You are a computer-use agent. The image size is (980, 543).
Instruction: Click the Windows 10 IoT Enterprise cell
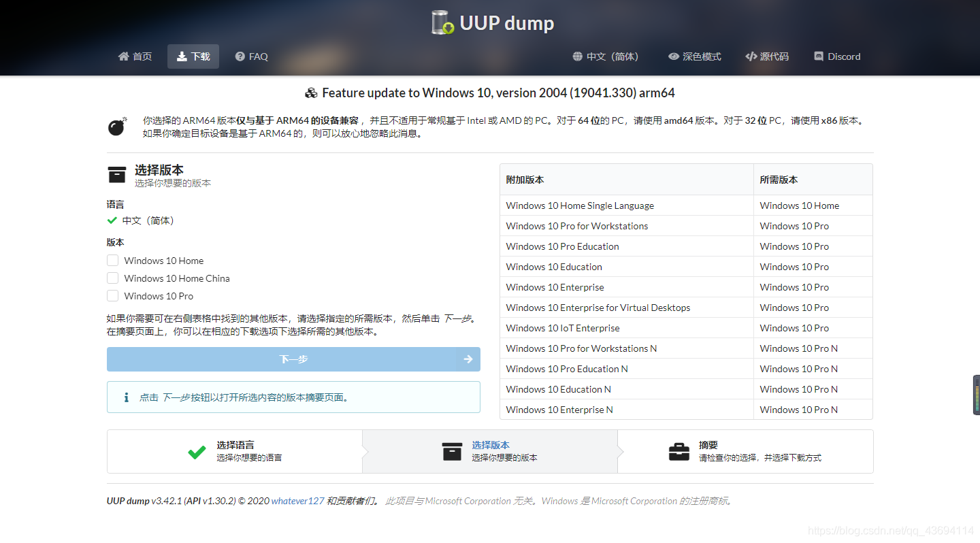coord(627,328)
